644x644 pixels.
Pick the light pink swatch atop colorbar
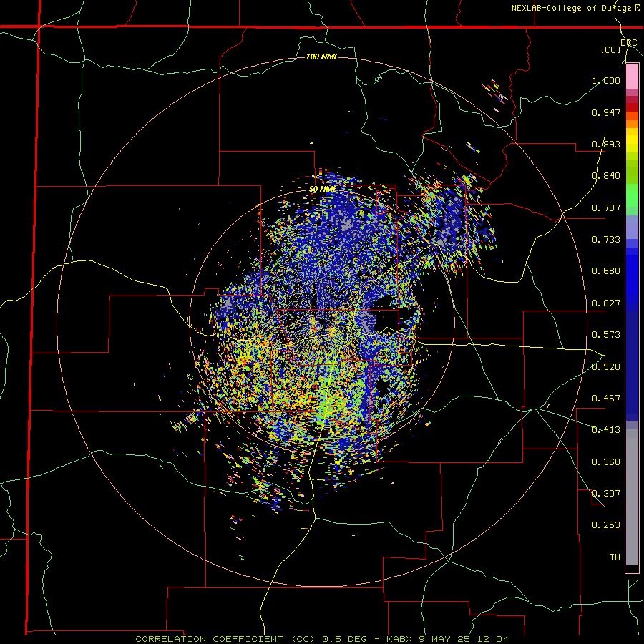tap(632, 77)
